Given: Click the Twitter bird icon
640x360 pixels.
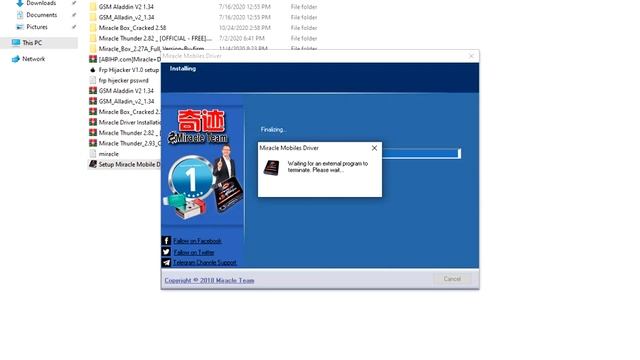Looking at the screenshot, I should [x=166, y=252].
